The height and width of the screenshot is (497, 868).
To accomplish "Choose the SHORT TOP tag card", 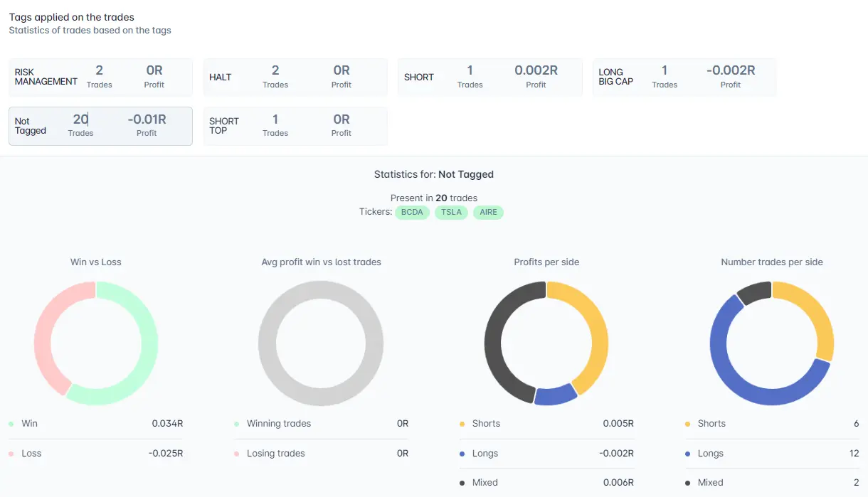I will [295, 126].
